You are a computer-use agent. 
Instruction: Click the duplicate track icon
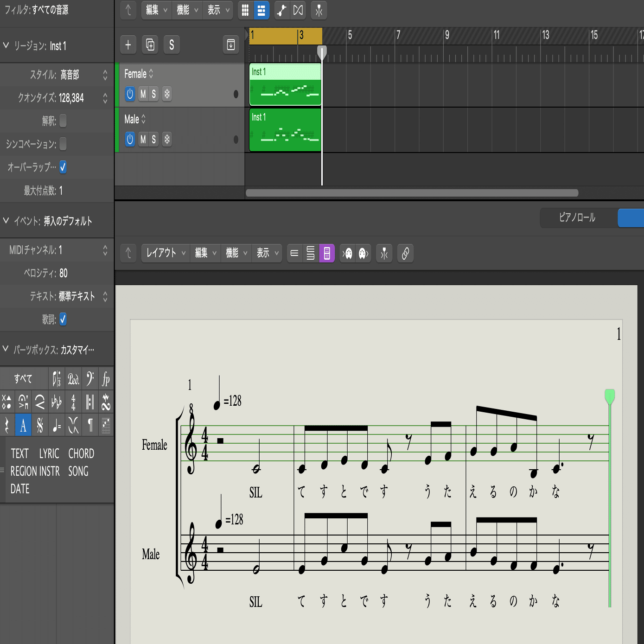click(x=150, y=45)
